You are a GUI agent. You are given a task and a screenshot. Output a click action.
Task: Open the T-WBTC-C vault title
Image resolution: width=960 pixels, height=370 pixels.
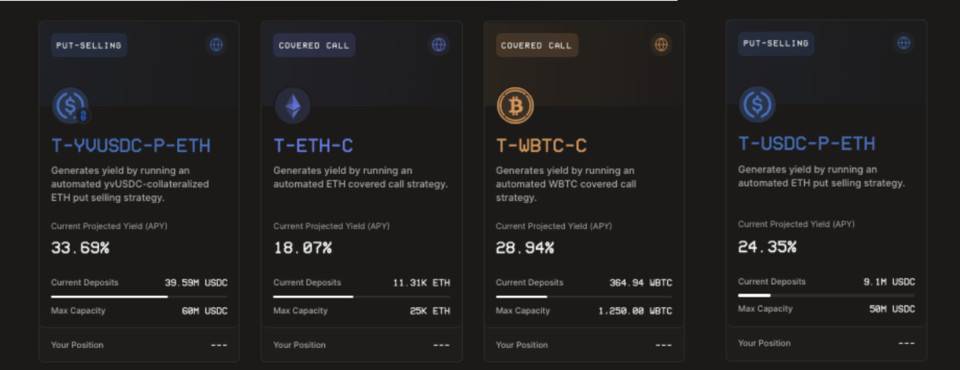pos(541,145)
